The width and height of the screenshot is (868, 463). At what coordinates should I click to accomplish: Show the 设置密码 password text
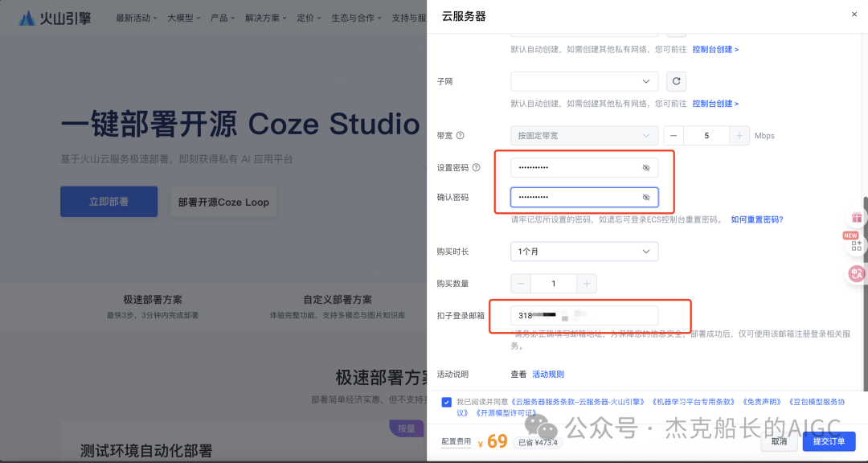click(646, 168)
